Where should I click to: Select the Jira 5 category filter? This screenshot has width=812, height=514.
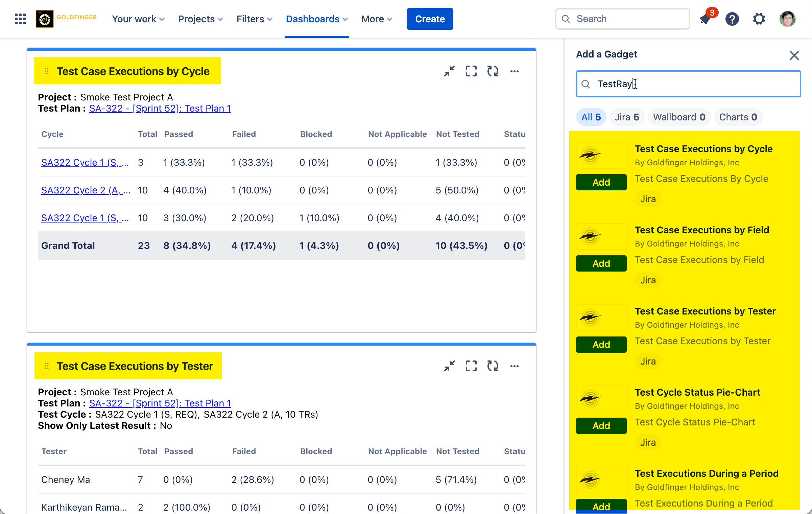point(626,117)
